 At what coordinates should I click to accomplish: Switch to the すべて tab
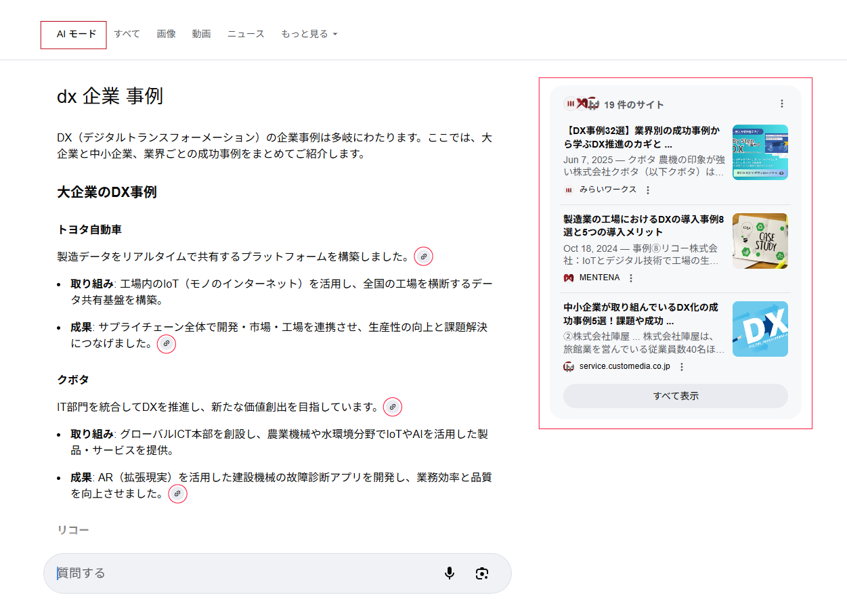coord(127,34)
